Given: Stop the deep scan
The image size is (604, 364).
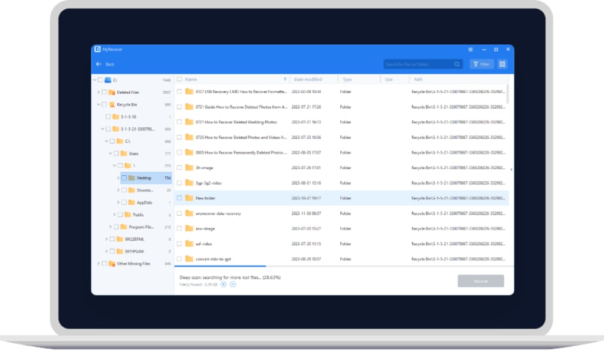Looking at the screenshot, I should pyautogui.click(x=224, y=284).
